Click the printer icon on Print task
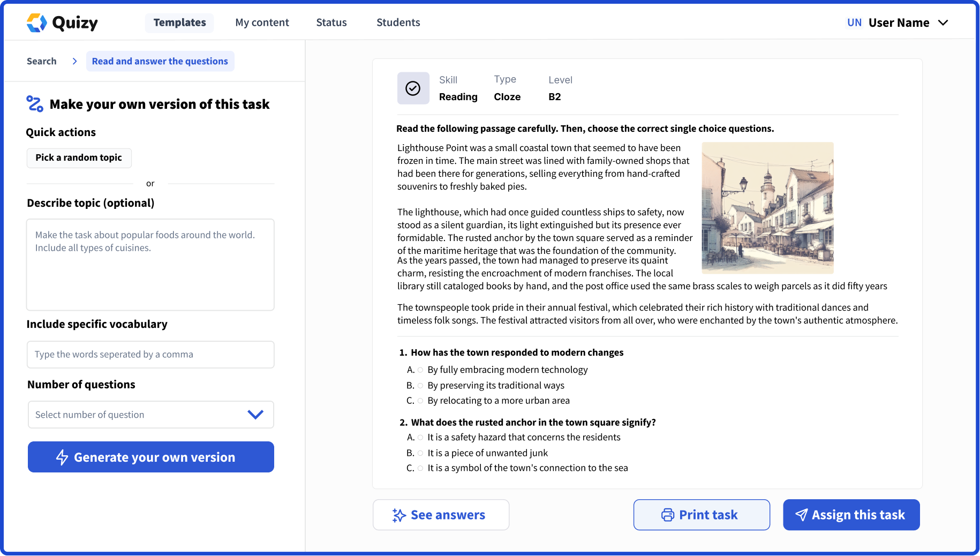980x556 pixels. pos(667,515)
